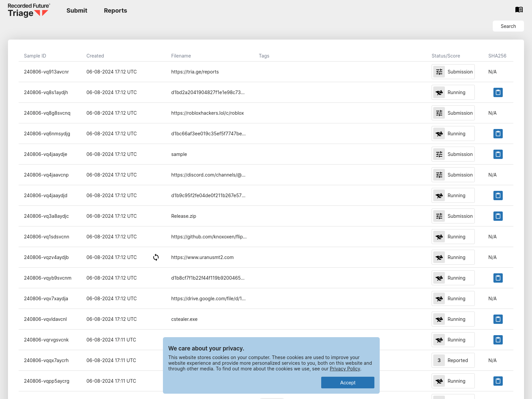The image size is (532, 399).
Task: Copy SHA256 for sample 240806-vqyb9svcnm
Action: [498, 278]
